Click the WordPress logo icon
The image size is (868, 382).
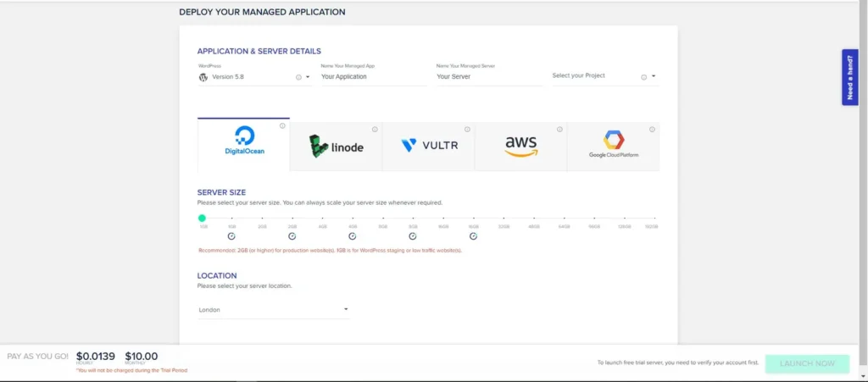pos(203,77)
